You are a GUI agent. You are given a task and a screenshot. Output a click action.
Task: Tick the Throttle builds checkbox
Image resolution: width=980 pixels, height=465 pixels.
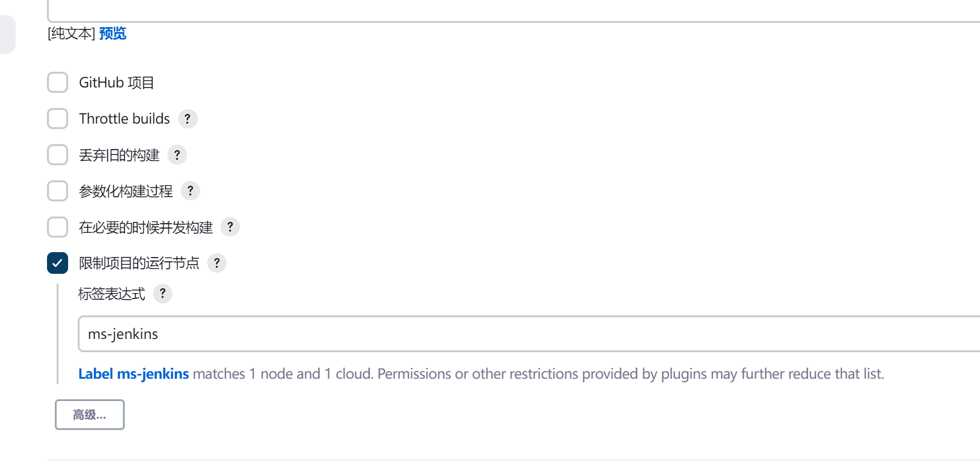(58, 119)
